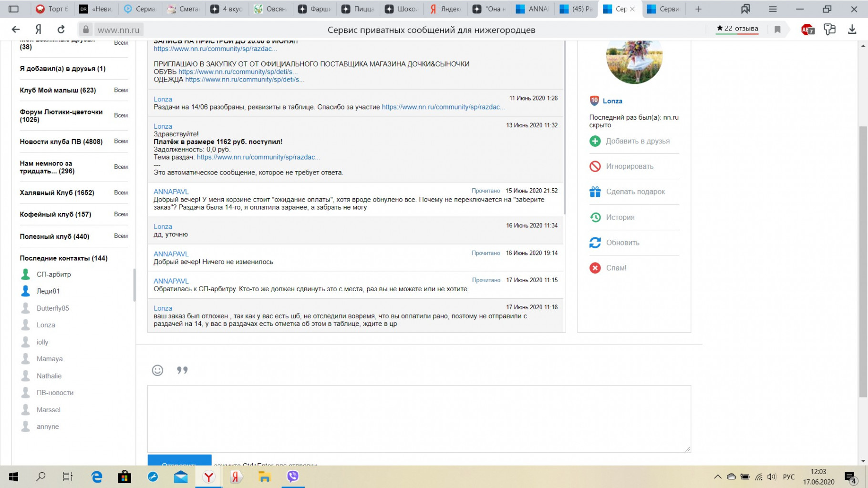The width and height of the screenshot is (868, 488).
Task: Click 'Сделать подарок' link
Action: 635,192
